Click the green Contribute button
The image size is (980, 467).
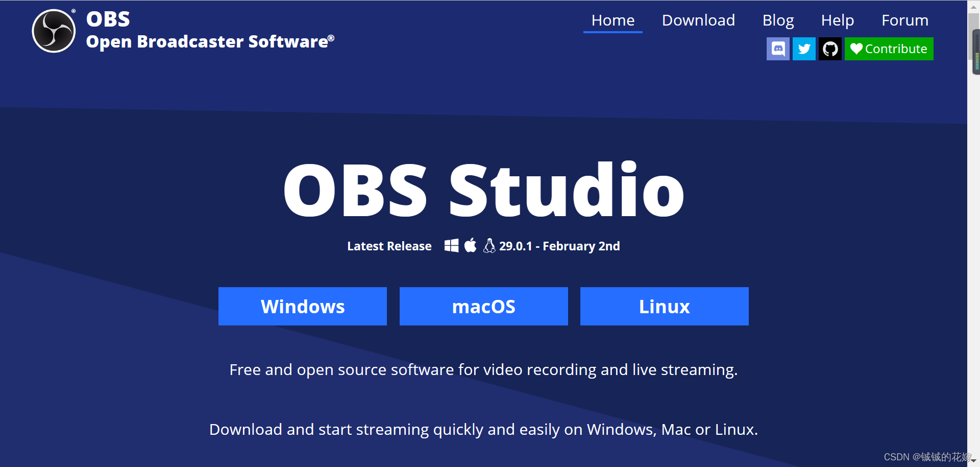click(x=889, y=49)
